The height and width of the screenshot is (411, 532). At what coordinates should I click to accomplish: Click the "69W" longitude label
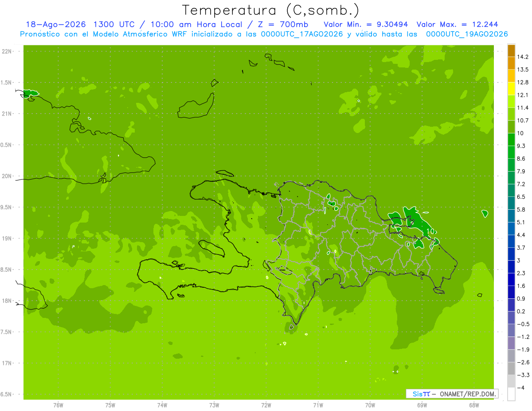tap(422, 405)
